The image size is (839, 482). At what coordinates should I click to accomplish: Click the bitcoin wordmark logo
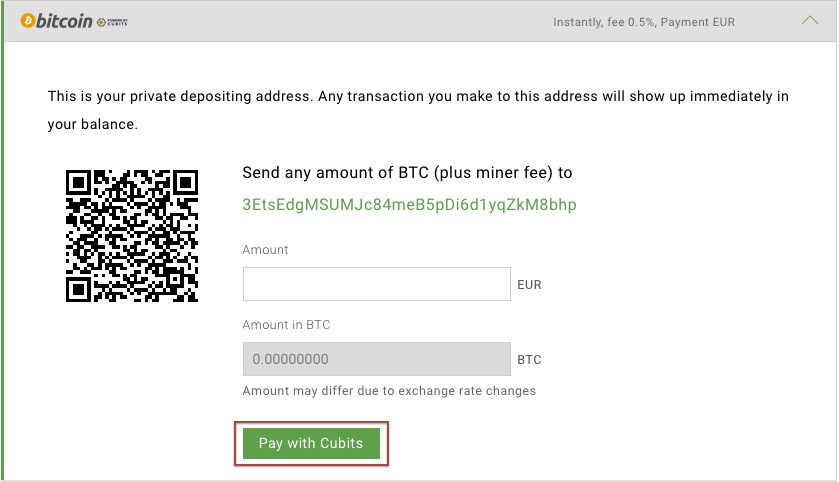coord(64,21)
